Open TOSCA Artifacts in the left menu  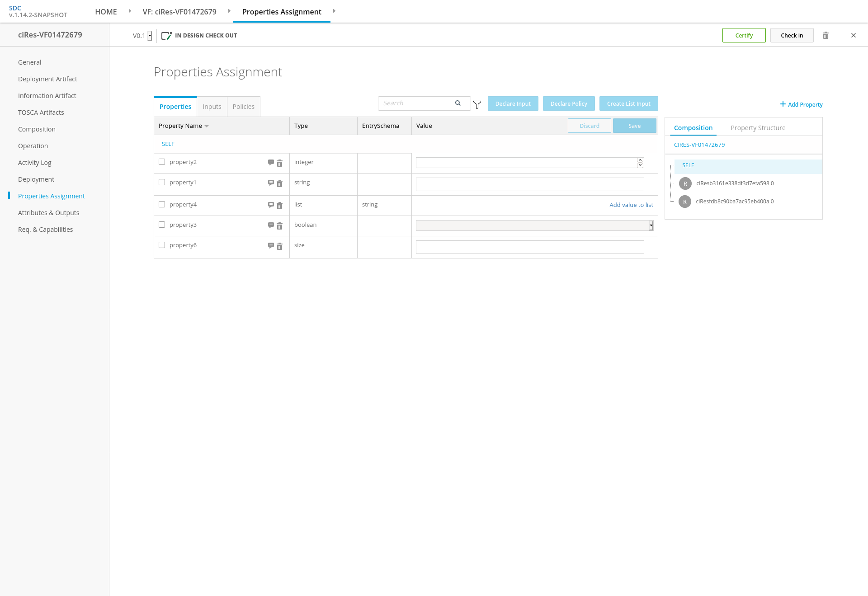click(x=41, y=113)
